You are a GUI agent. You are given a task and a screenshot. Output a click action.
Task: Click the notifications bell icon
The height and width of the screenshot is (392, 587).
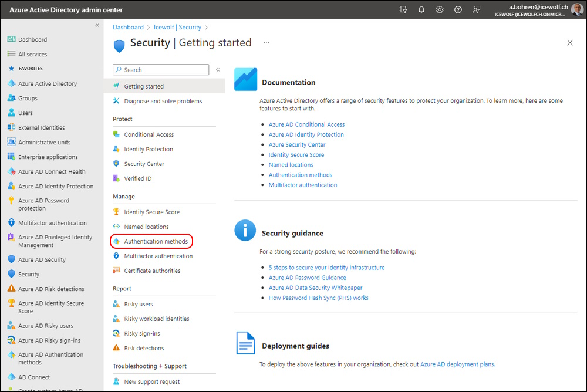click(x=421, y=10)
